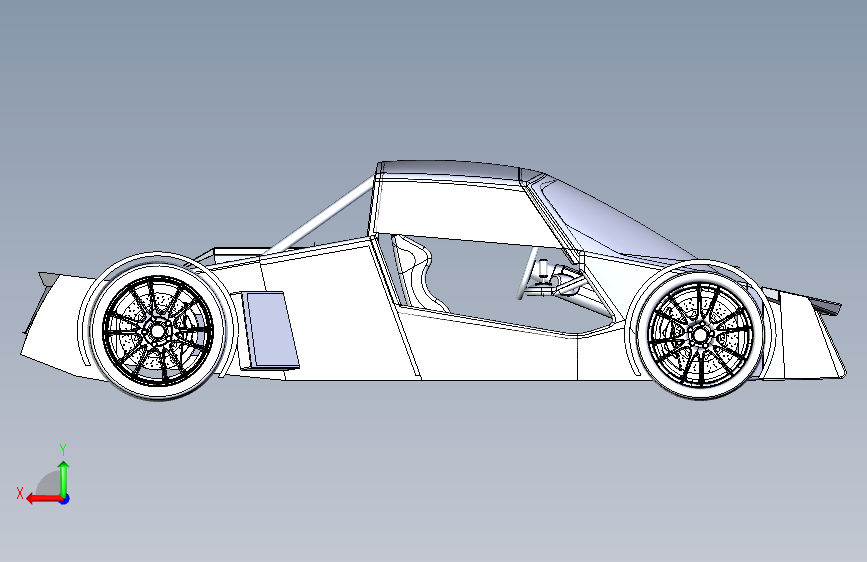Select the rear wheel rim hub
The width and height of the screenshot is (867, 562).
157,331
